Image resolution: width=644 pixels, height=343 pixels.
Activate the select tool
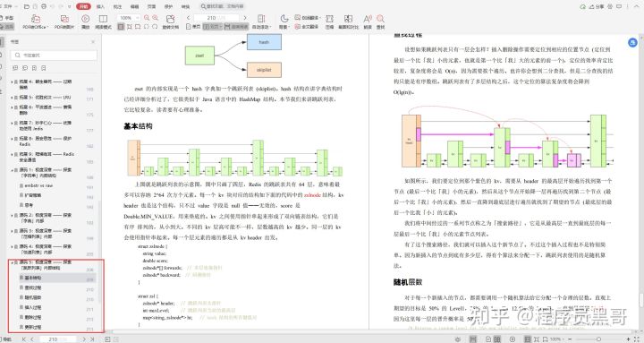(x=7, y=26)
